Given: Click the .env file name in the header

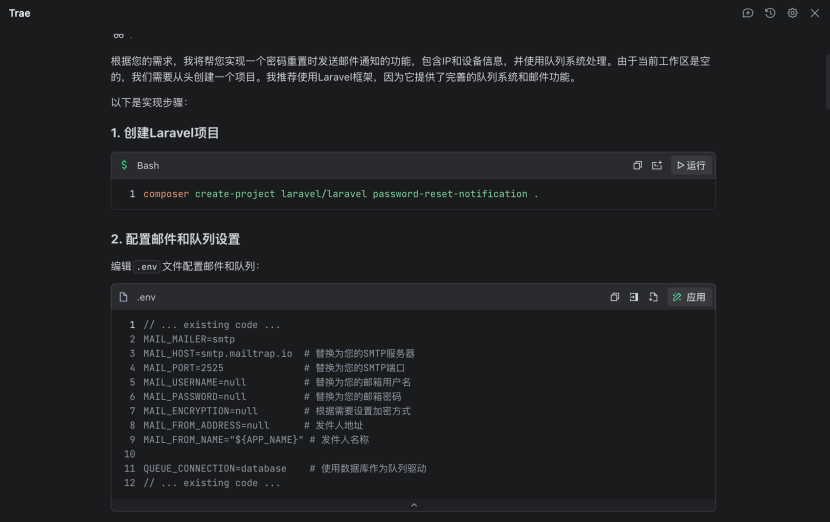Looking at the screenshot, I should pyautogui.click(x=147, y=298).
